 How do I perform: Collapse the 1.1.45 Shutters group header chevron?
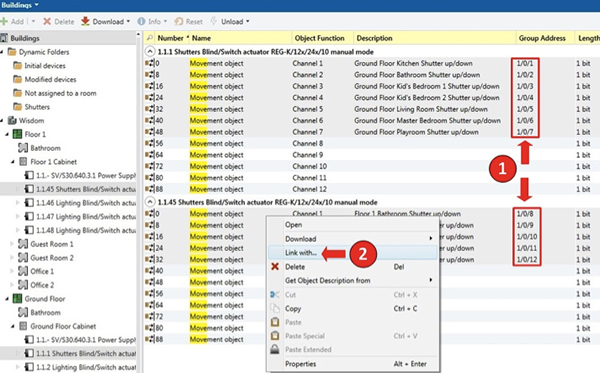150,202
